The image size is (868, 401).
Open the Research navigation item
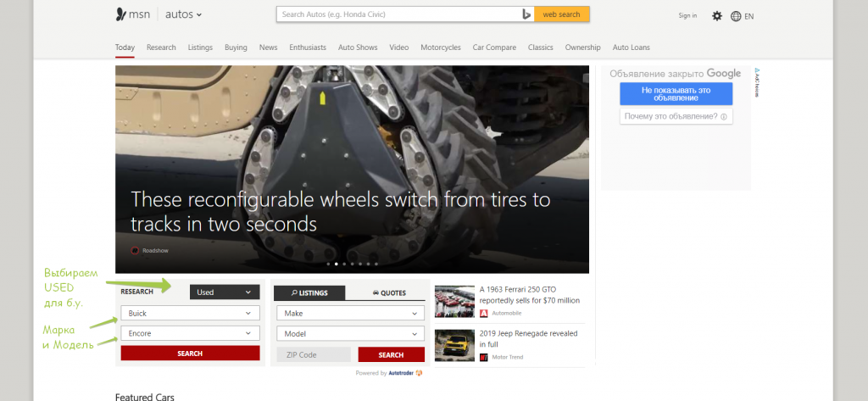[161, 47]
